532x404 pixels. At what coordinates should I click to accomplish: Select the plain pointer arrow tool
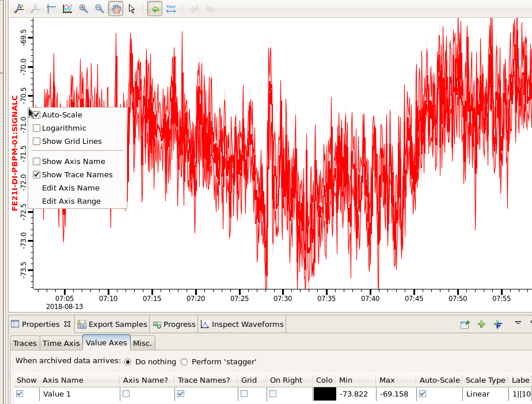pyautogui.click(x=132, y=9)
